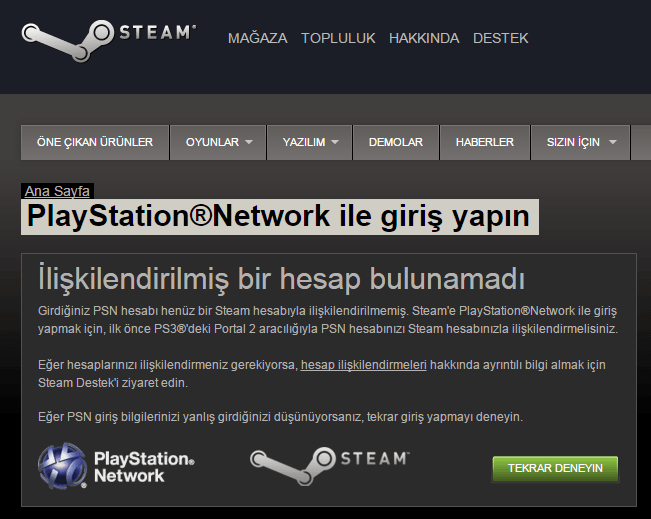Open the DESTEK support page
The height and width of the screenshot is (519, 651).
point(500,38)
